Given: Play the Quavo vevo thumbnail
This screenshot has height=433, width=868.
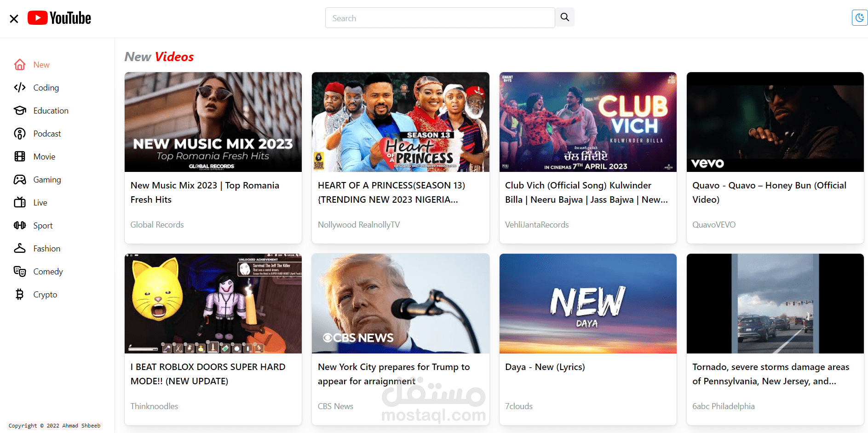Looking at the screenshot, I should pos(775,122).
